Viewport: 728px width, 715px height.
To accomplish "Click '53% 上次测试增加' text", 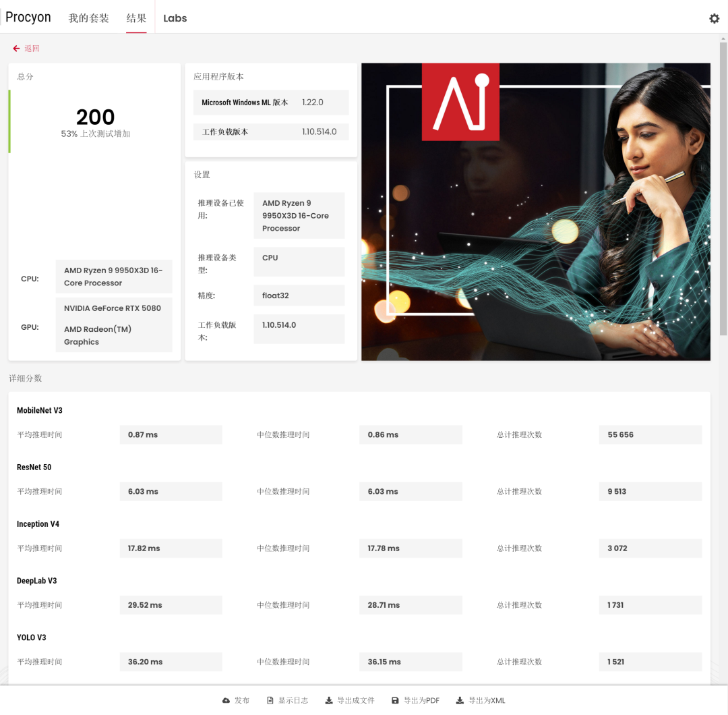I will click(x=95, y=134).
